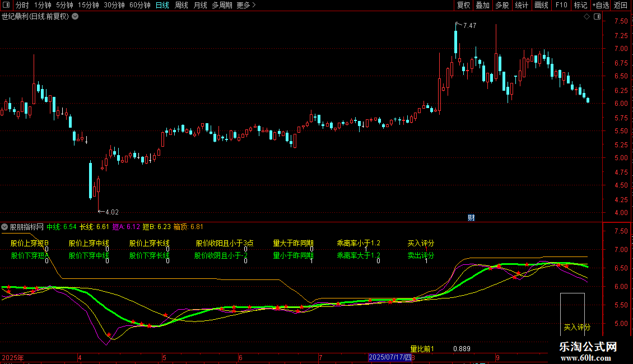Toggle 复权 price adjustment

pyautogui.click(x=463, y=5)
